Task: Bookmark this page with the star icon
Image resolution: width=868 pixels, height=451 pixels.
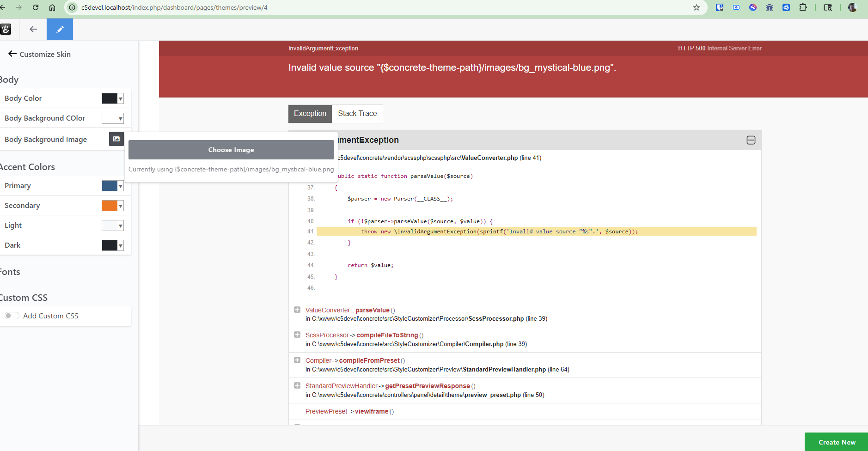Action: [696, 7]
